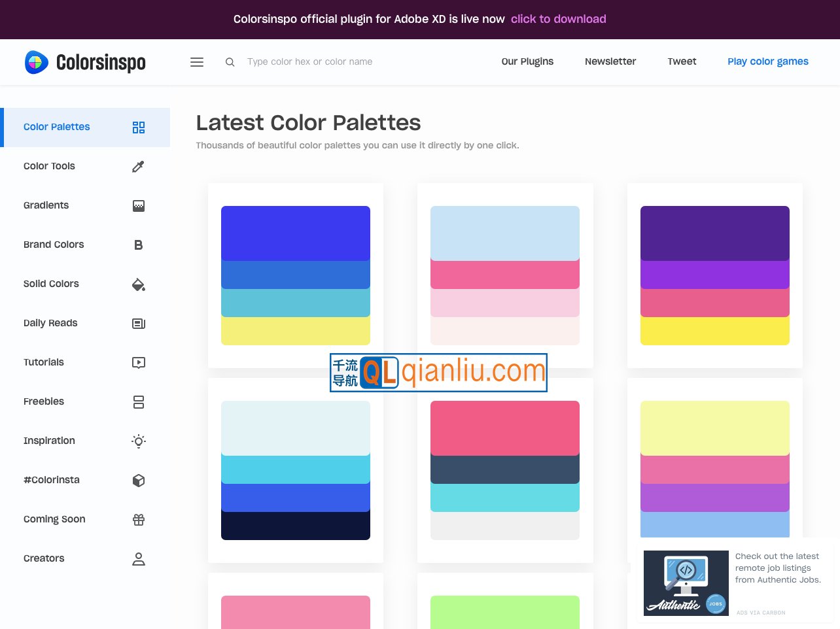Open the #Colorinsta section
This screenshot has width=840, height=629.
51,480
